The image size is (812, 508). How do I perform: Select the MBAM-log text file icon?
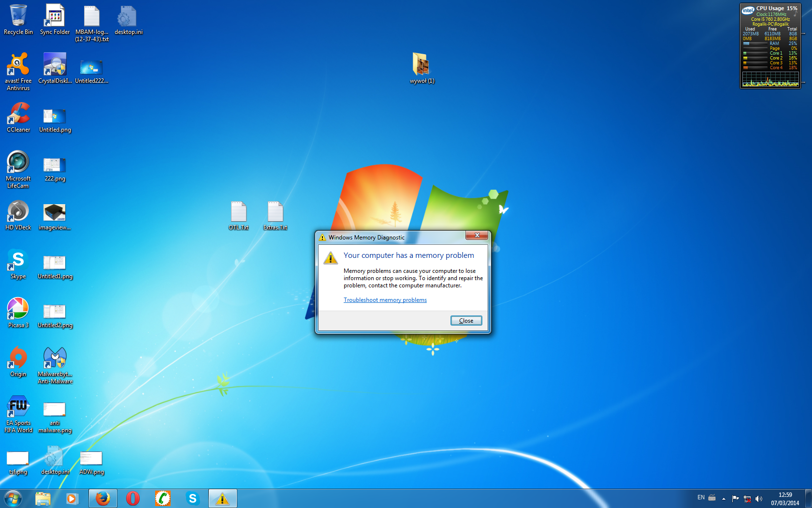tap(92, 23)
